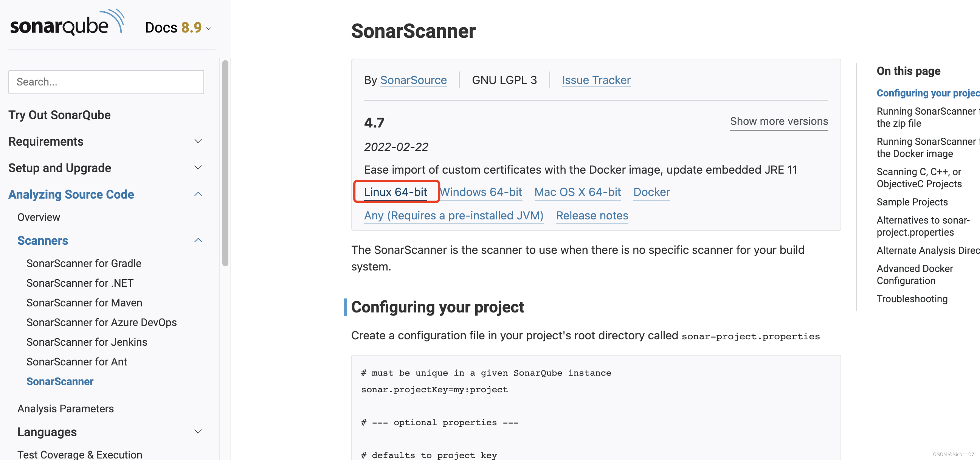
Task: Jump to Running SonarScanner from Docker image
Action: [x=928, y=148]
